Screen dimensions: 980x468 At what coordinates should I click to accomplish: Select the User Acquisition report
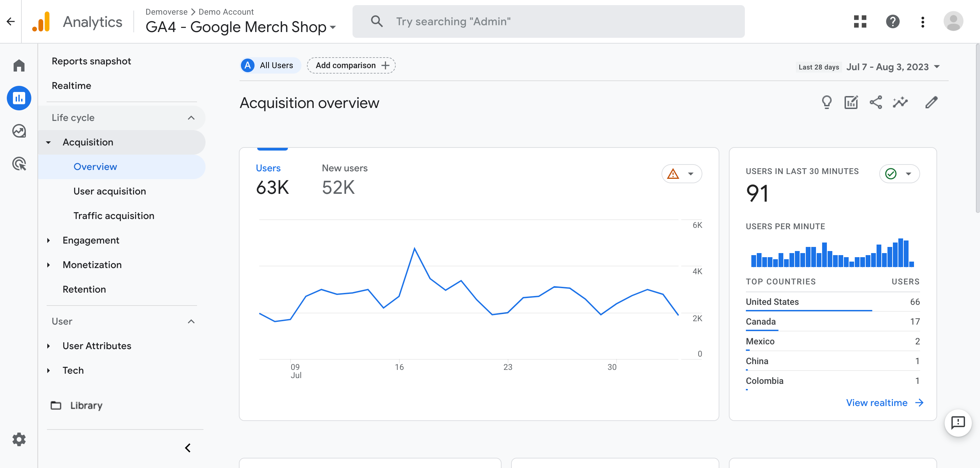click(x=109, y=191)
